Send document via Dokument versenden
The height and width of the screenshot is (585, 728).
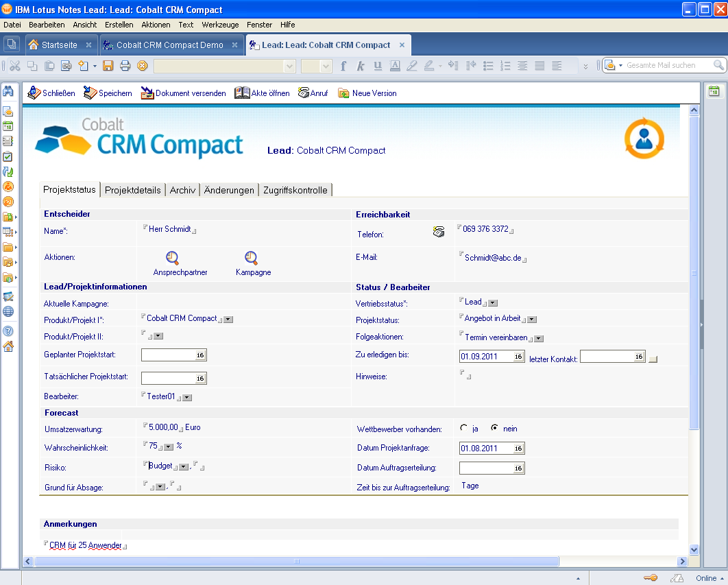coord(184,93)
